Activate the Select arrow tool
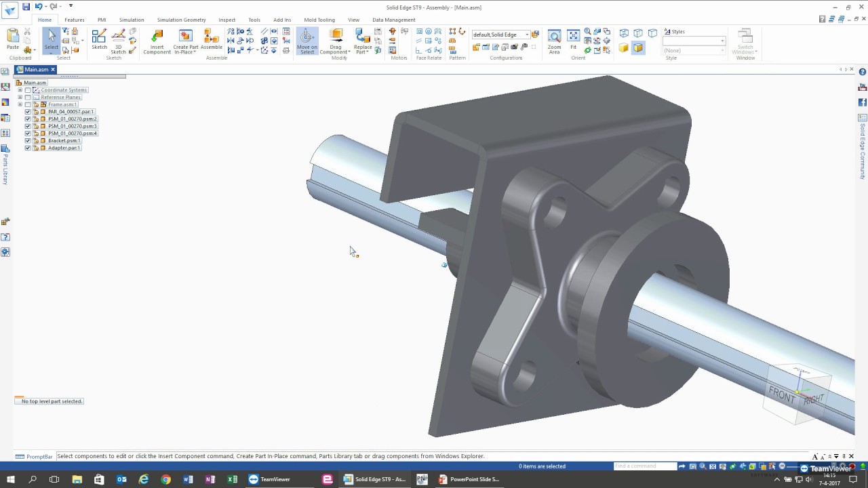 click(x=52, y=39)
